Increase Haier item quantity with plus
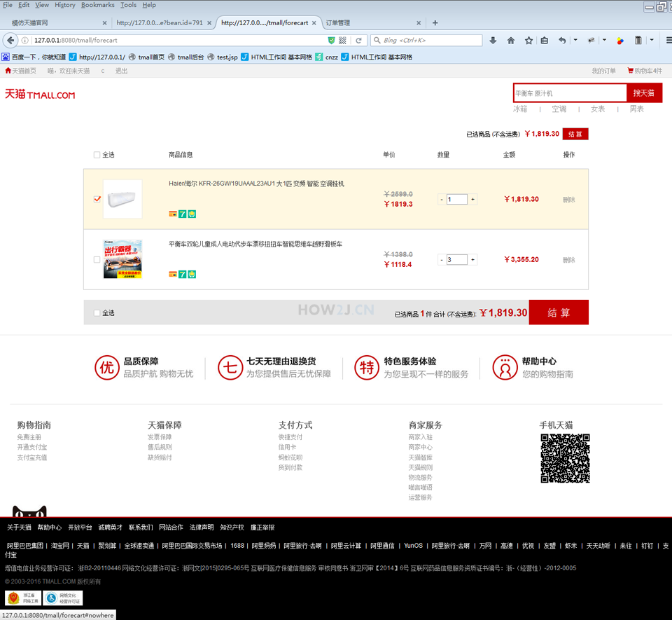672x620 pixels. point(472,200)
